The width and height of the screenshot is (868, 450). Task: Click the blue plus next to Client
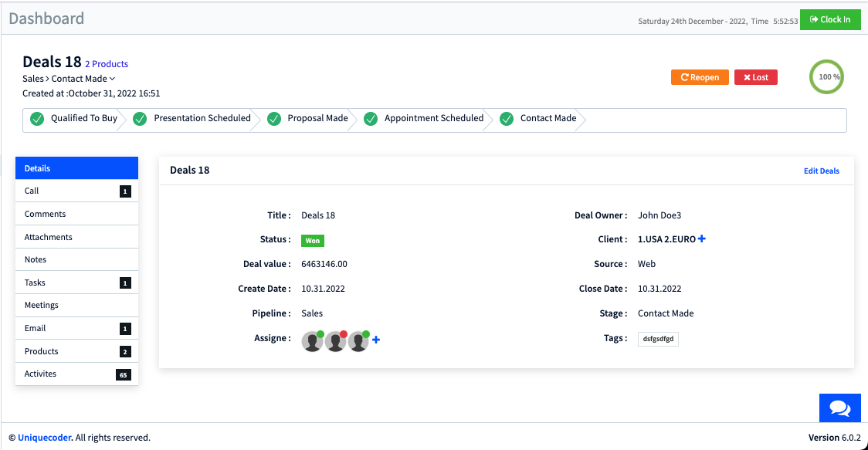click(702, 239)
